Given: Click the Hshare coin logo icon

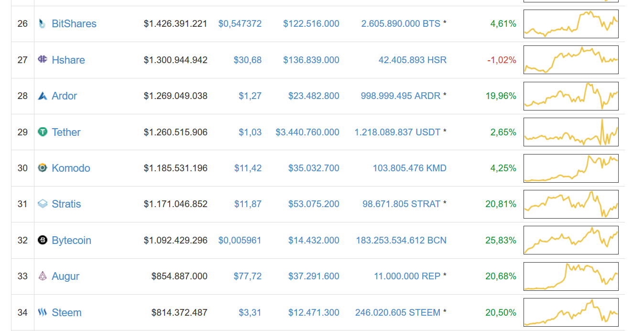Looking at the screenshot, I should 43,59.
